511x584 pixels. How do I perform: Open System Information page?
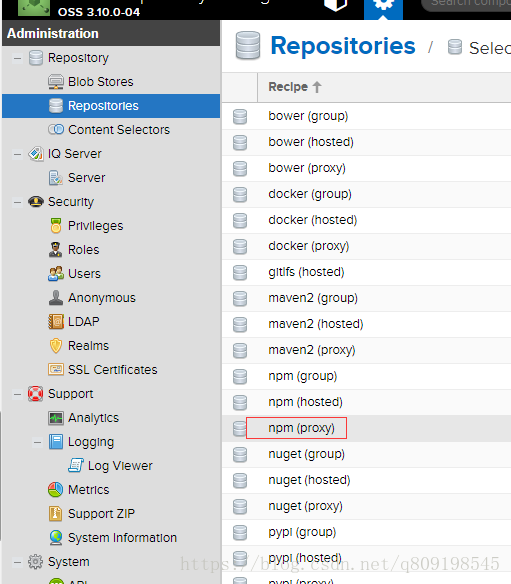(x=122, y=538)
